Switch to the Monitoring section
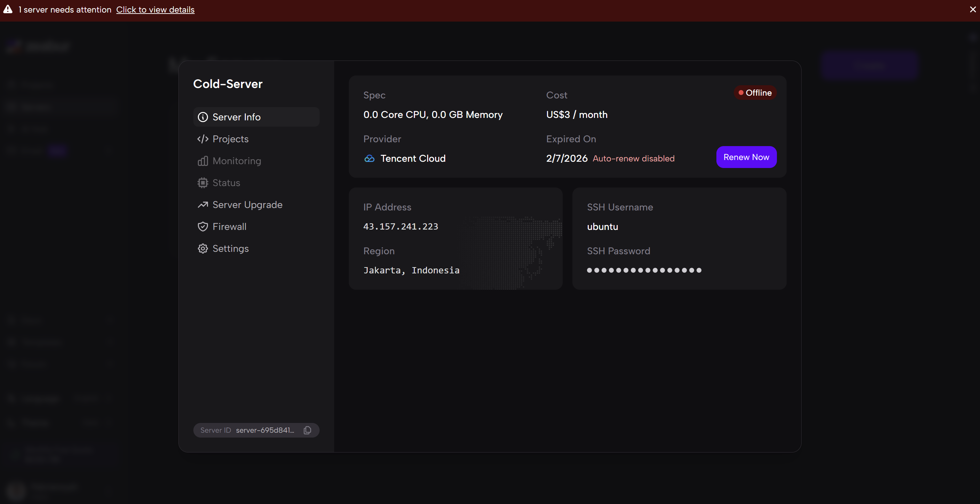 [x=236, y=161]
